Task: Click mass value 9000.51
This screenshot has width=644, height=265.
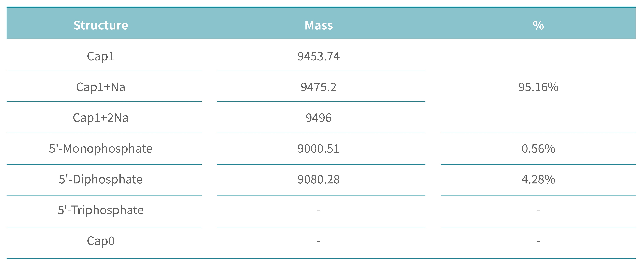Action: click(x=319, y=149)
